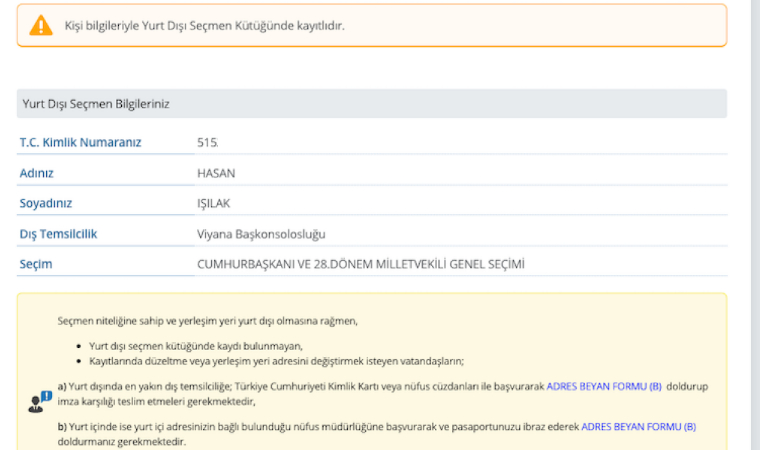Click the orange warning triangle icon

coord(41,26)
